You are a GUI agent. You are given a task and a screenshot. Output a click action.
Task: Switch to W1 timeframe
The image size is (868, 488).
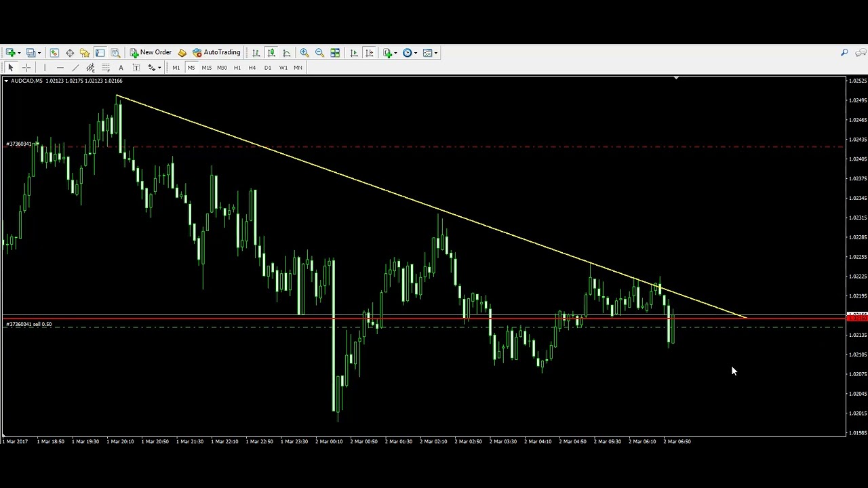point(283,67)
